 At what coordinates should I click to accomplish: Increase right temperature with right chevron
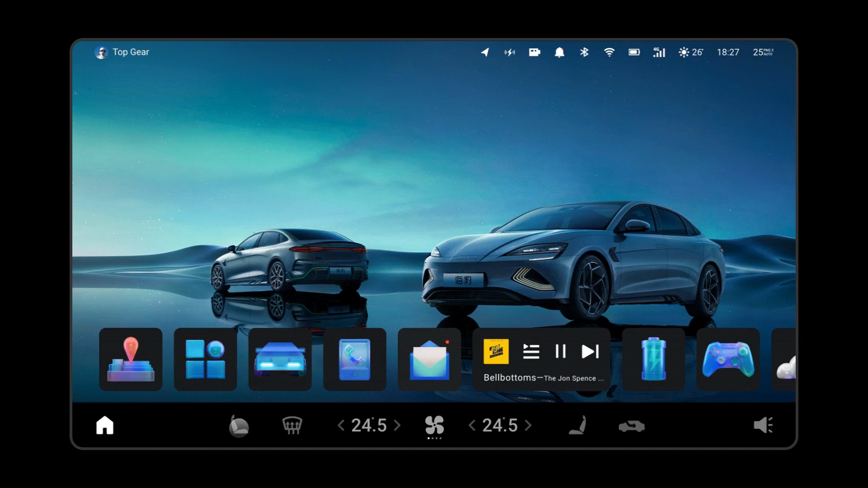pos(528,425)
